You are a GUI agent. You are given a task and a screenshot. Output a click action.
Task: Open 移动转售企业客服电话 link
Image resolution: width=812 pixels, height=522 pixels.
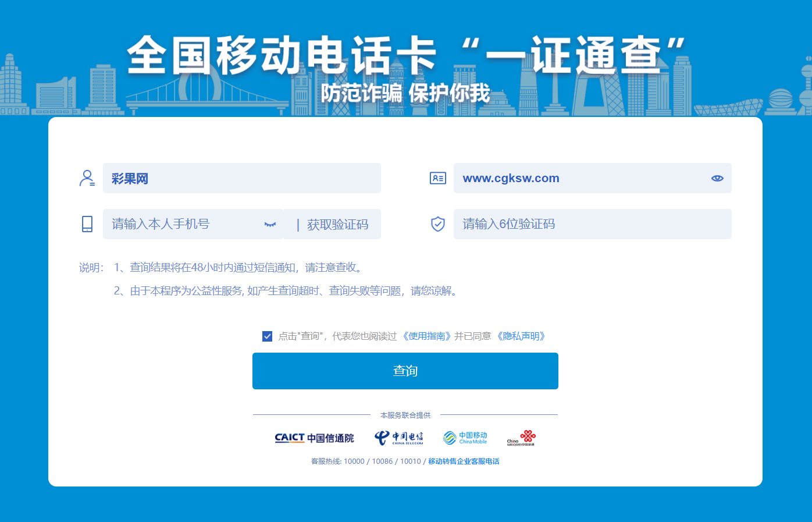464,461
